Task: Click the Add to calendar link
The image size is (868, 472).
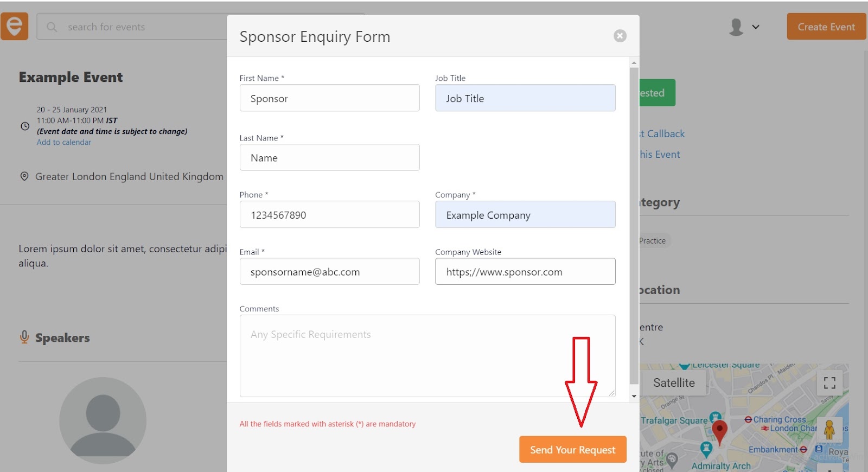Action: [64, 142]
